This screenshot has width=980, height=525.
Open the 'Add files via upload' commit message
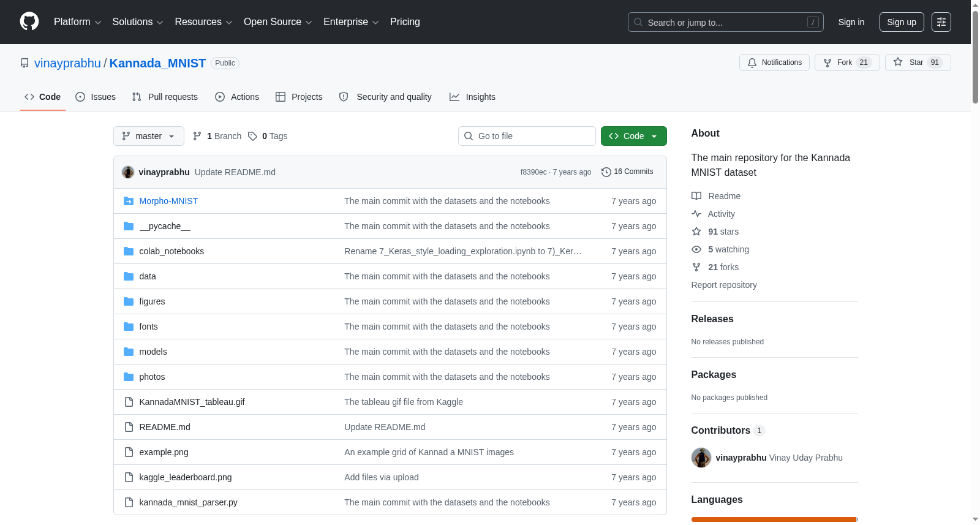coord(382,477)
